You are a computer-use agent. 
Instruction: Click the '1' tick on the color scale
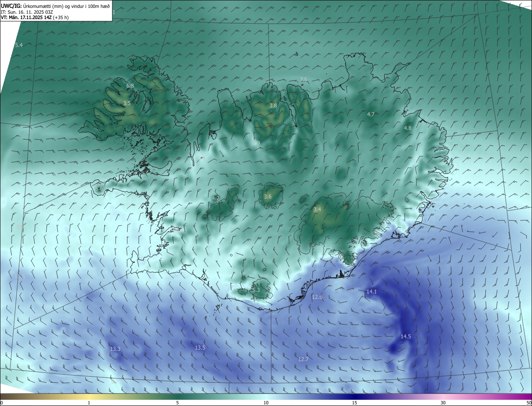point(89,403)
